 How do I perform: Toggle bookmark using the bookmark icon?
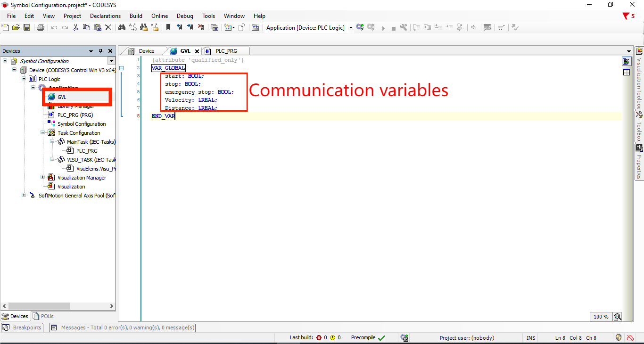pos(168,28)
